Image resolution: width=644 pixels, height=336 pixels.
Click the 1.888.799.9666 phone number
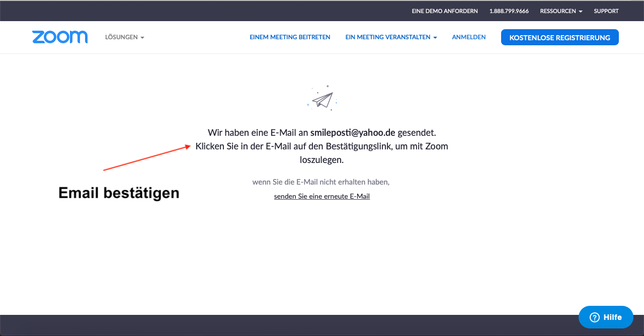click(509, 11)
